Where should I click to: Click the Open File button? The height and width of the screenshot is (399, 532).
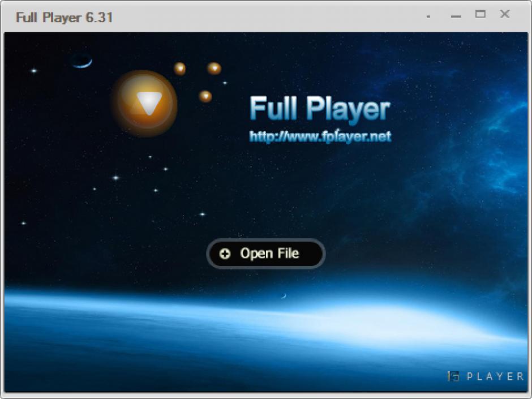[265, 254]
